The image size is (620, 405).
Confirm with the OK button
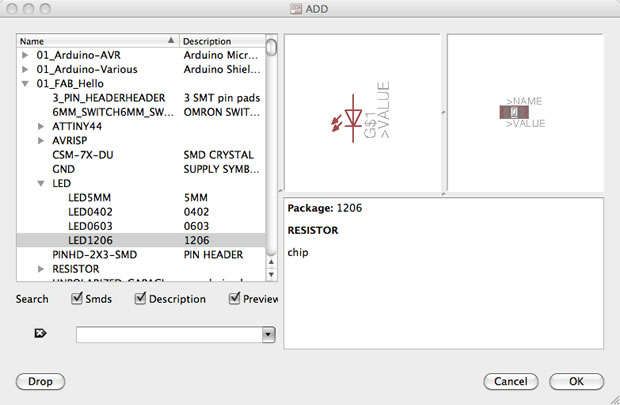576,381
